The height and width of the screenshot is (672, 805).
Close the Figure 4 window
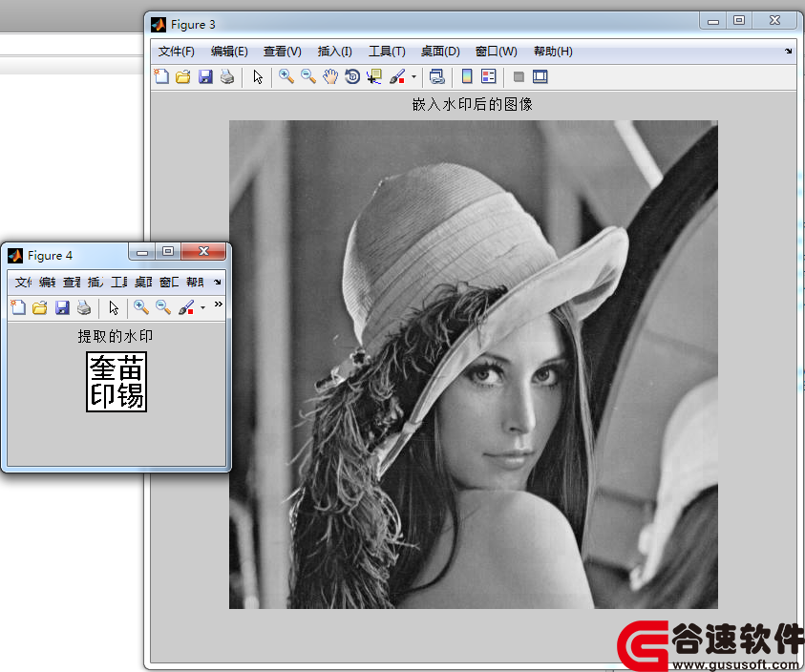coord(203,252)
